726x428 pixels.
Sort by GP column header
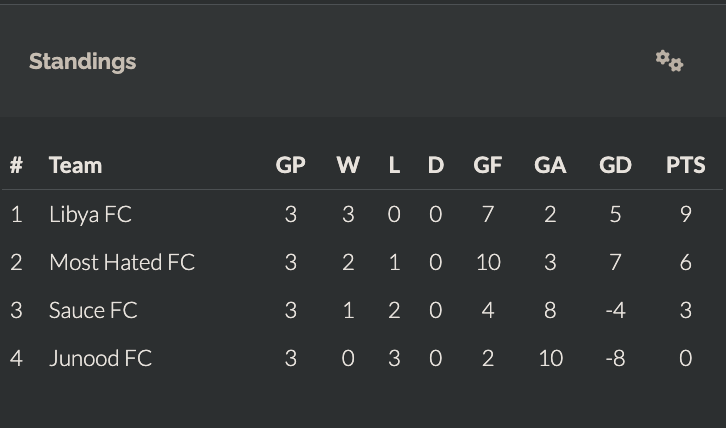click(290, 165)
